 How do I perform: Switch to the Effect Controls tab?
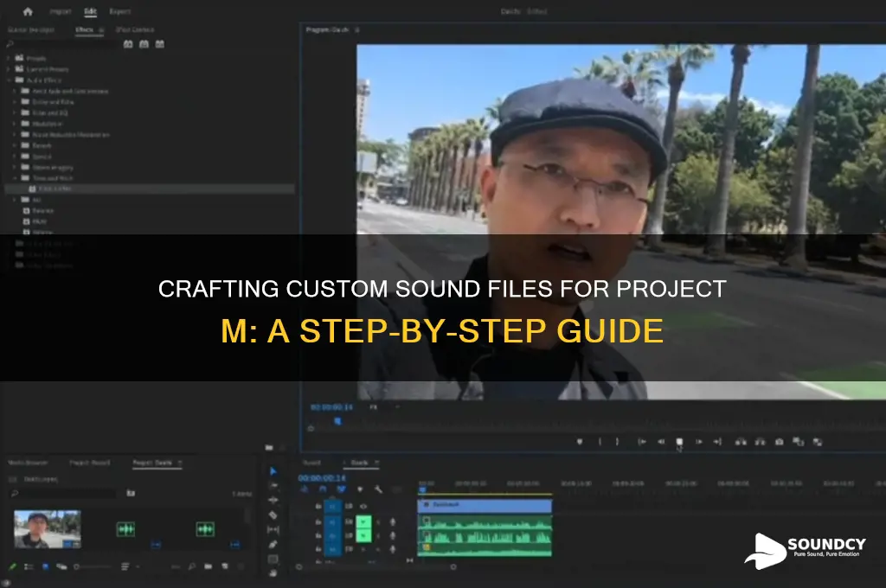pyautogui.click(x=135, y=29)
